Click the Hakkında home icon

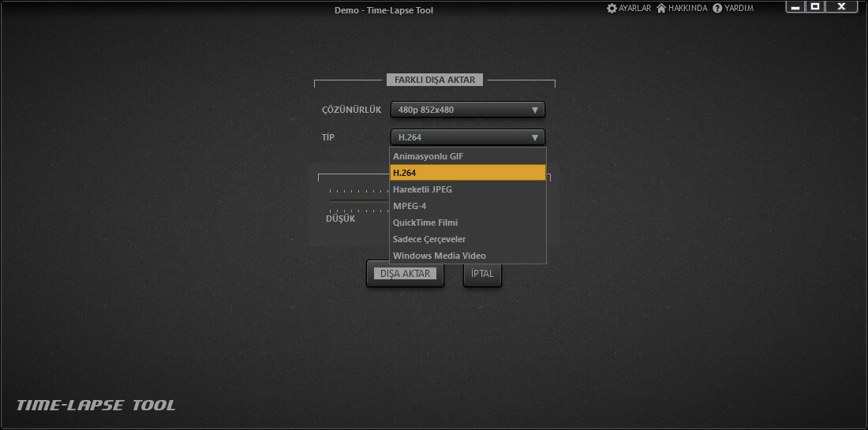661,8
